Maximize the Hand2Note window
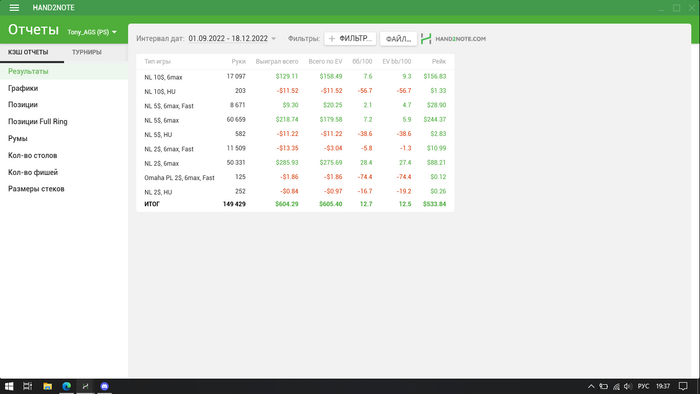 point(677,8)
